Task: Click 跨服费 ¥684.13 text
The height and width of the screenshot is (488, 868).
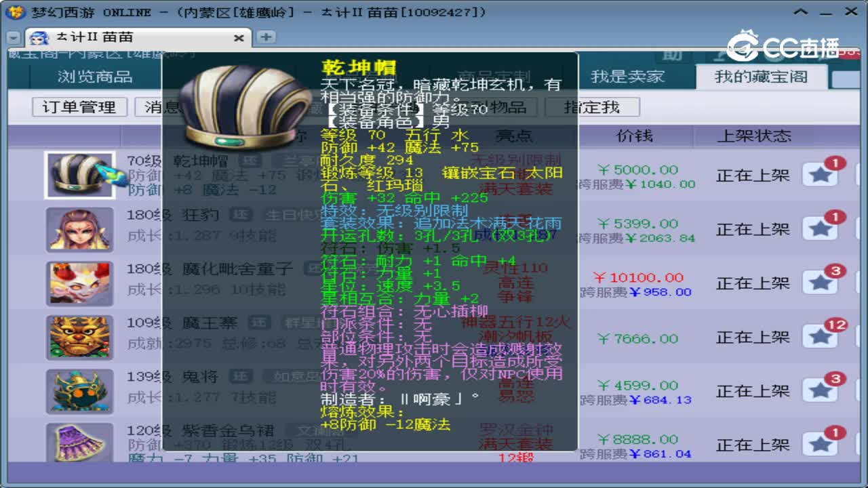Action: (636, 400)
